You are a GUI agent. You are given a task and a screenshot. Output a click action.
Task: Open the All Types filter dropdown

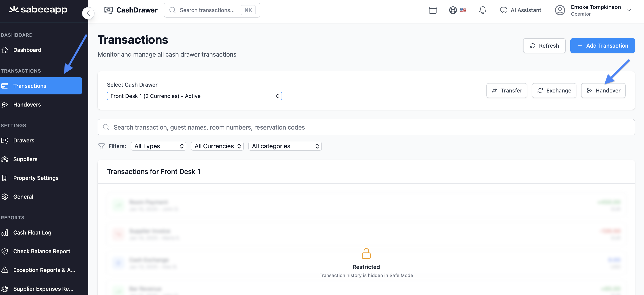pyautogui.click(x=159, y=146)
